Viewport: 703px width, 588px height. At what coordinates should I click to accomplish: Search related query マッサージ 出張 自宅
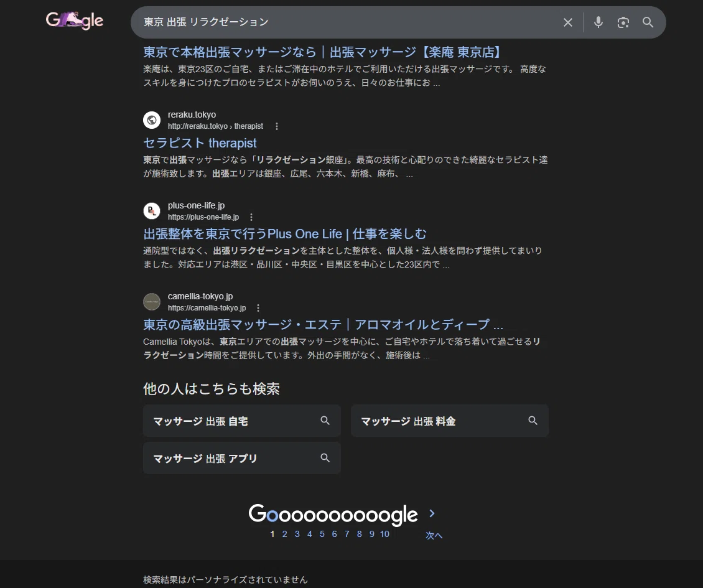[x=241, y=421]
